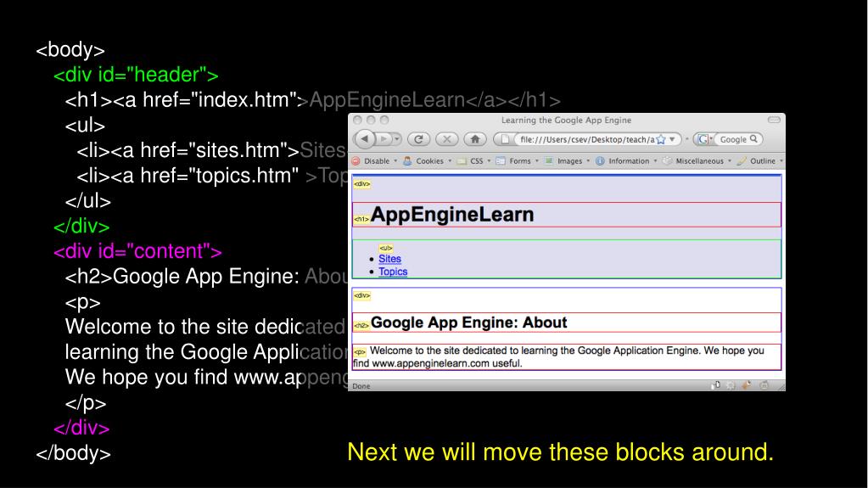
Task: Click the magnifier search icon
Action: pos(753,139)
